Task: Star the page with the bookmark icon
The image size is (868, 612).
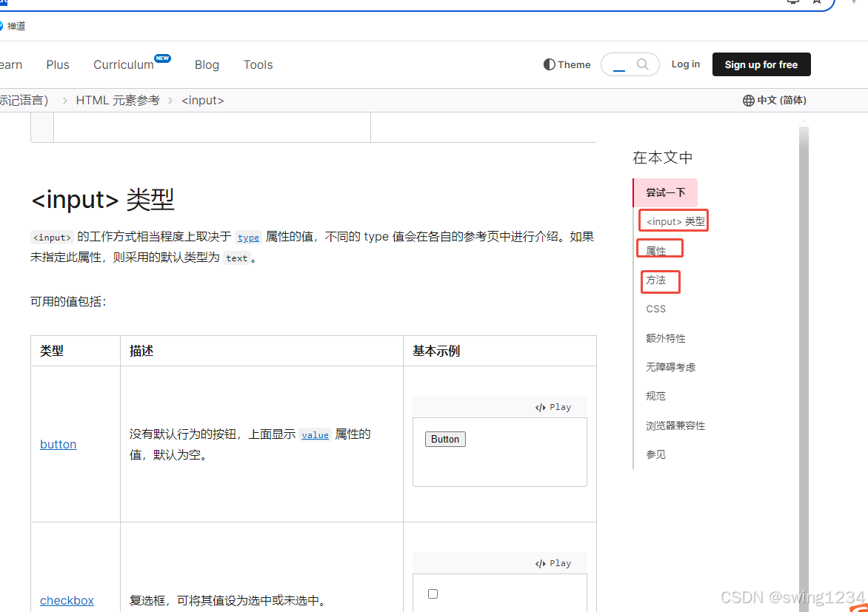Action: point(816,2)
